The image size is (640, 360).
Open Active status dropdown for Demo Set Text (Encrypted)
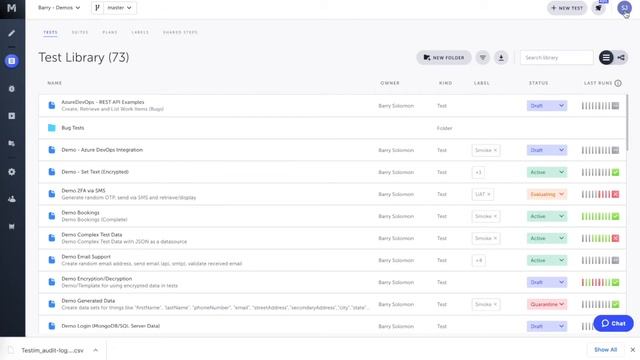547,172
